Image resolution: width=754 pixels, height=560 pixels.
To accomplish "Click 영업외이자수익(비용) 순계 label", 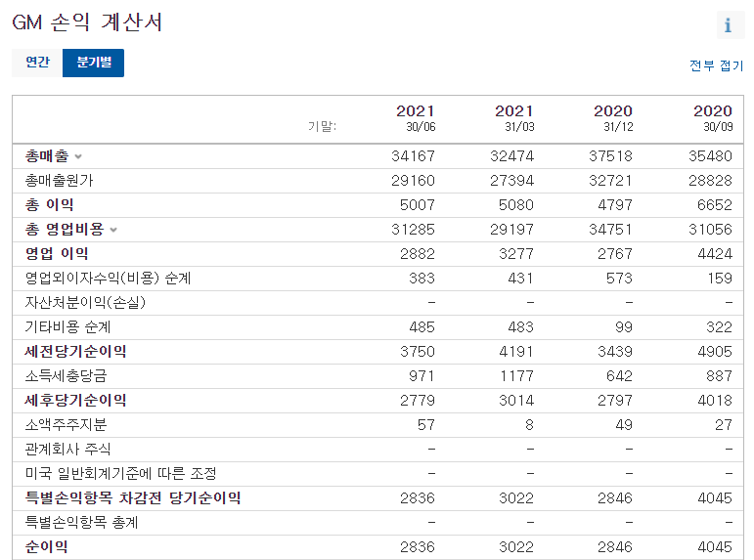I will [x=109, y=279].
